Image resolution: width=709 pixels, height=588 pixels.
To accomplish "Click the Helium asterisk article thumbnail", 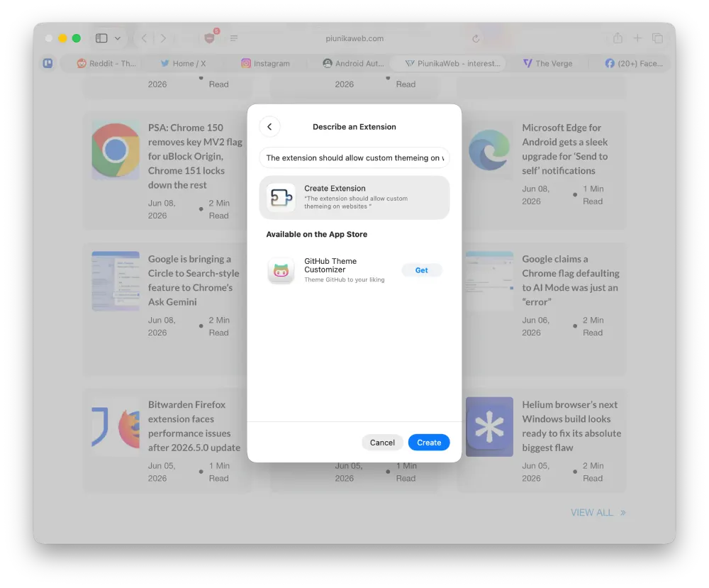I will (490, 426).
